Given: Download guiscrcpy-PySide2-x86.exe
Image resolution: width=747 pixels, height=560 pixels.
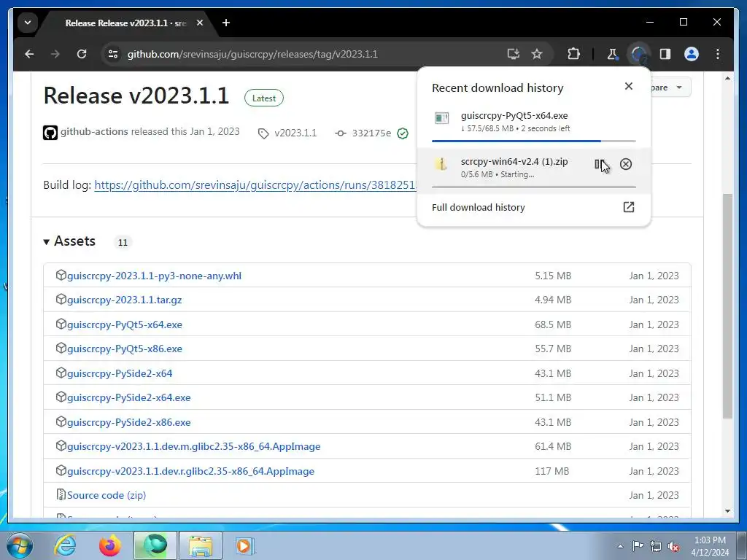Looking at the screenshot, I should (128, 422).
